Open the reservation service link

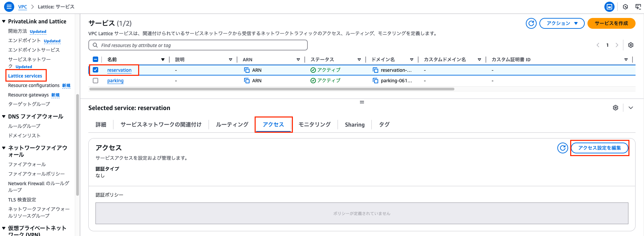tap(120, 70)
